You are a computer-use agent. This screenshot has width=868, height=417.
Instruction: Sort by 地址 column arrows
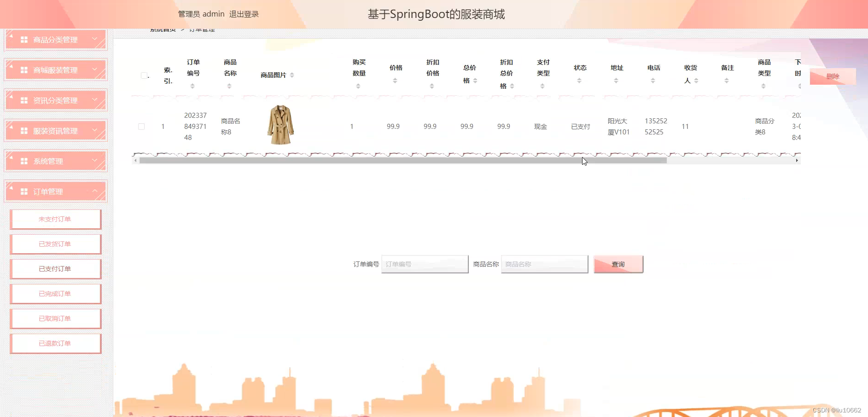(x=616, y=81)
